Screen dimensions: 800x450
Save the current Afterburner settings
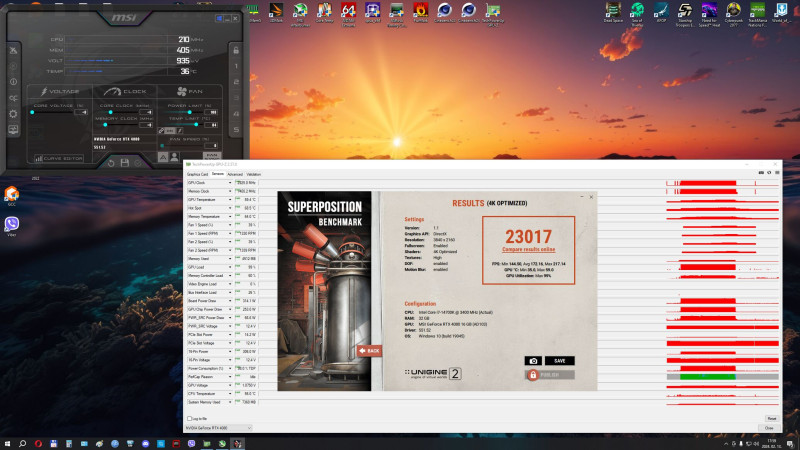click(124, 163)
